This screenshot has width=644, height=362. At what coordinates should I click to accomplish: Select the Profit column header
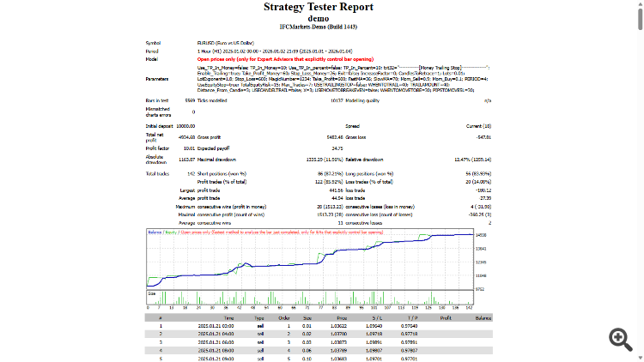(x=446, y=318)
